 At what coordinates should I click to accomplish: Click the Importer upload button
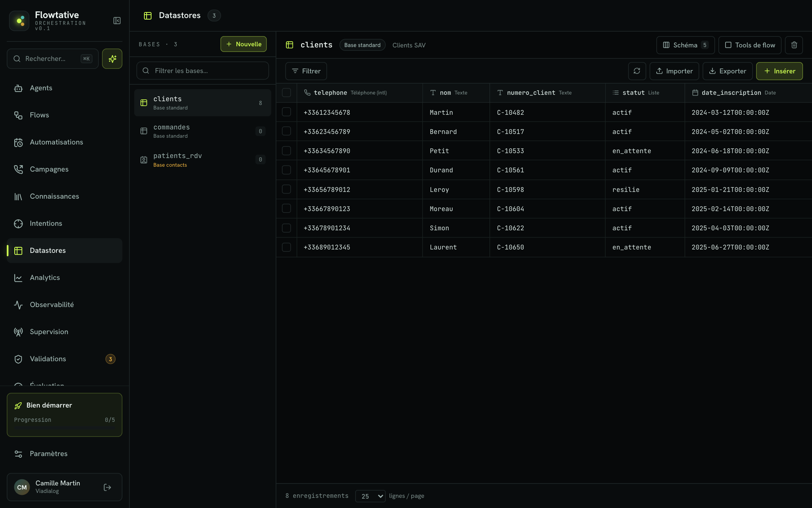674,71
